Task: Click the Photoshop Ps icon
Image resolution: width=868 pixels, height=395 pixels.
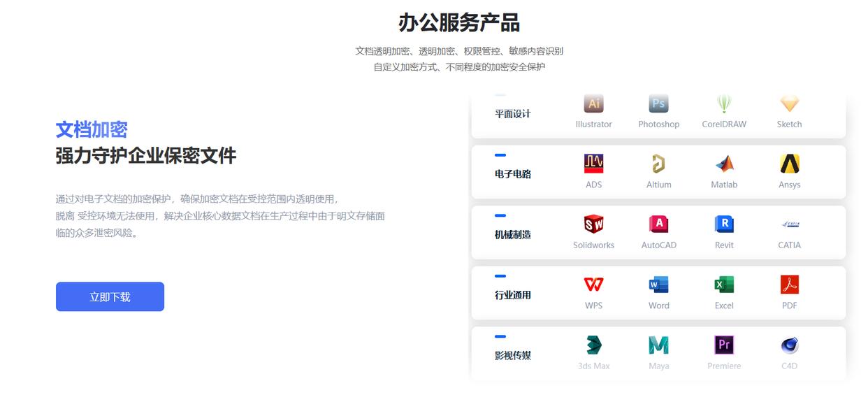Action: [x=658, y=103]
